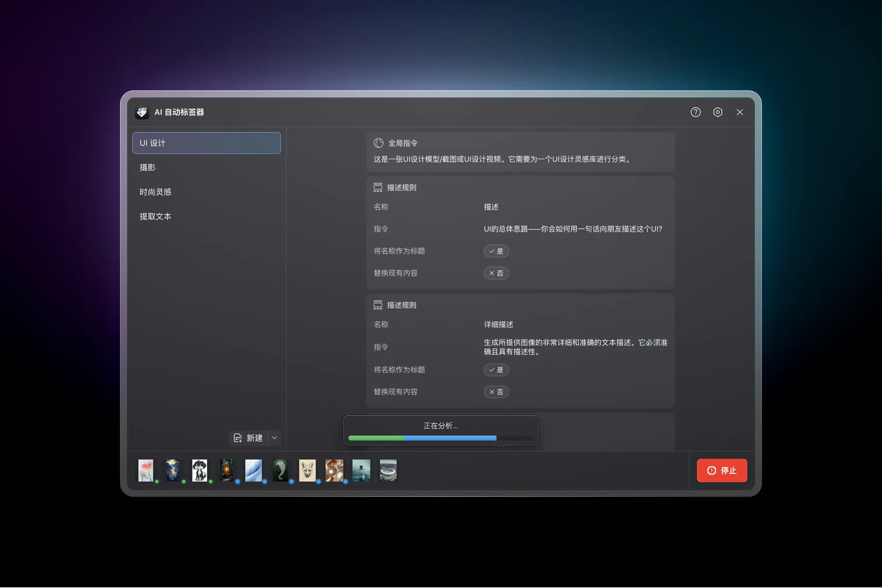This screenshot has height=588, width=882.
Task: Click the new-file icon inside 新建 button
Action: [x=237, y=437]
